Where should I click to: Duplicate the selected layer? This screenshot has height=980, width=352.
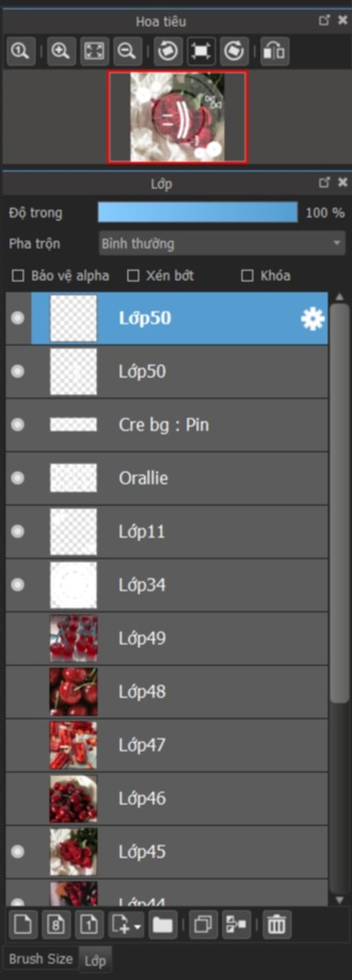[203, 925]
